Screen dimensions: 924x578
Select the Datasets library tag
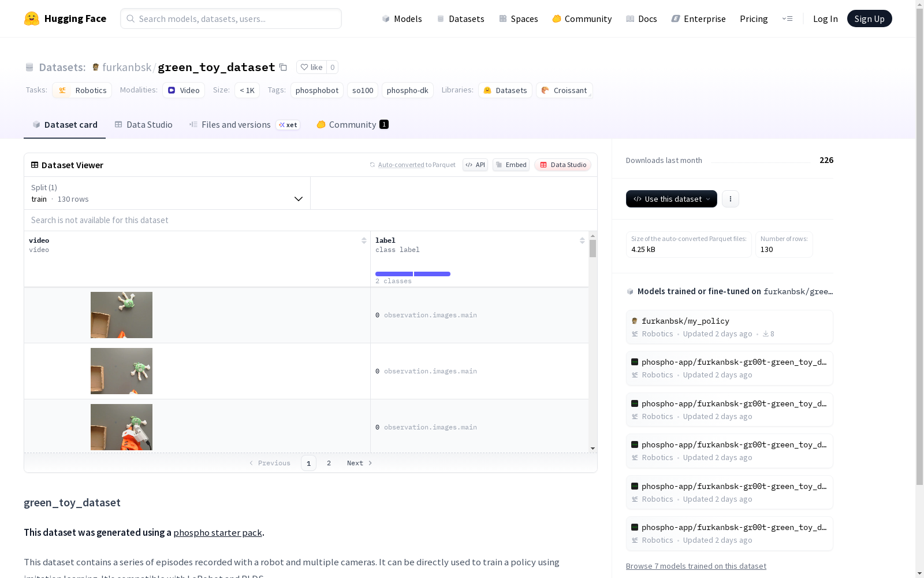point(505,90)
